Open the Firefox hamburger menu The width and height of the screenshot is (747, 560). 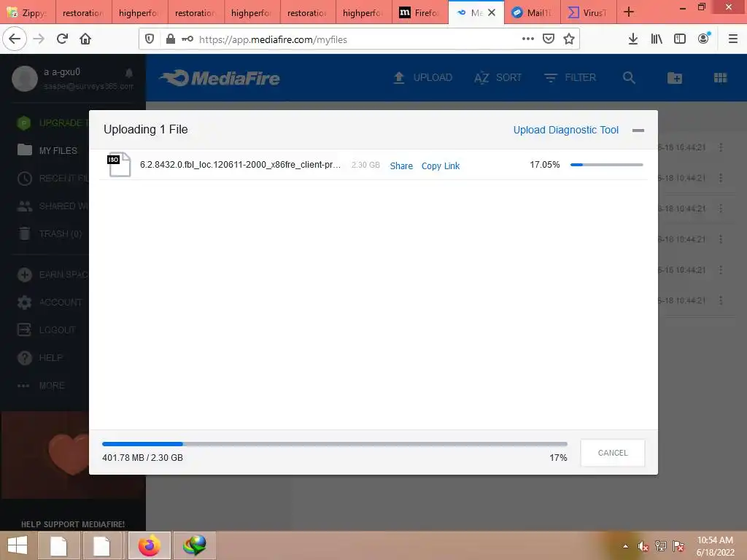point(733,39)
